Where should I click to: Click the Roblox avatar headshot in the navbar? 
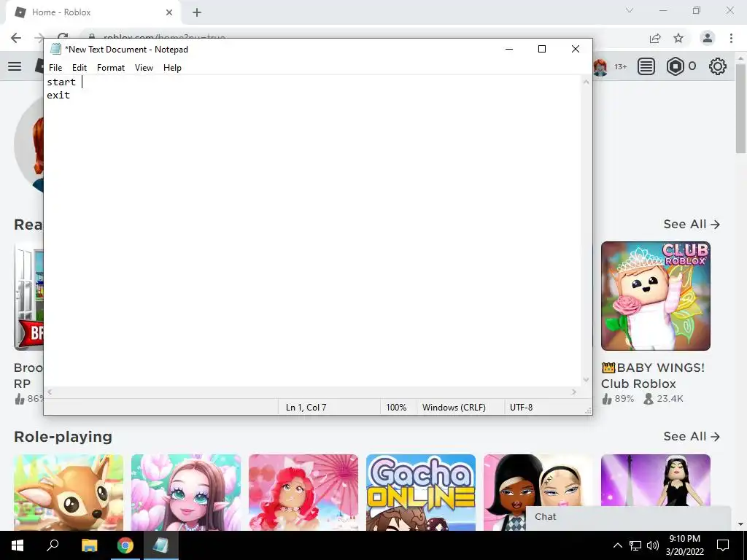[x=600, y=66]
